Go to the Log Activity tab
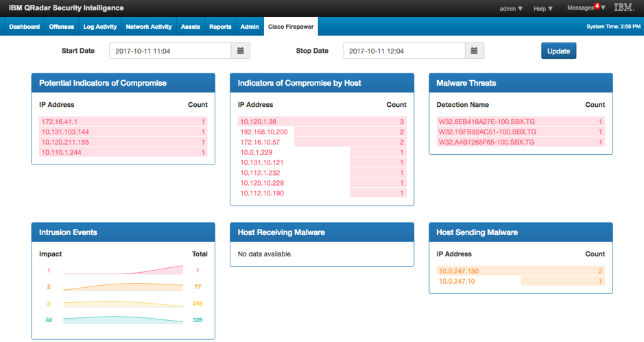Viewport: 644px width, 342px height. coord(100,27)
